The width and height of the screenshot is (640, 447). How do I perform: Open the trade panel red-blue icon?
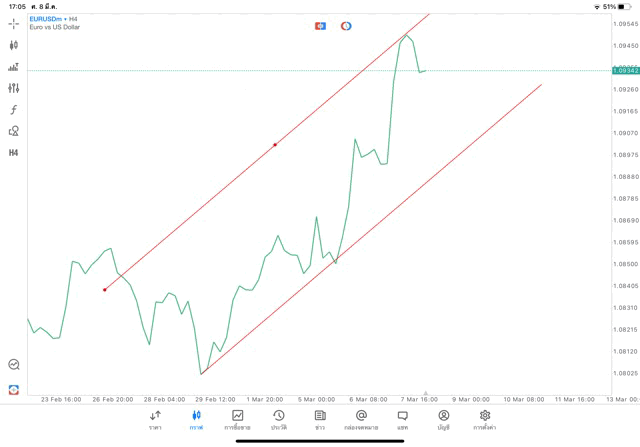(320, 26)
